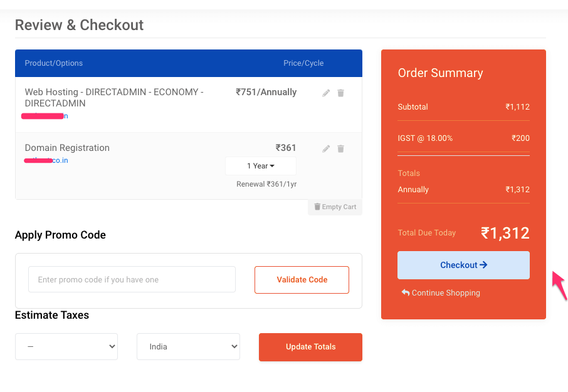Click the Total Due Today amount
This screenshot has width=568, height=392.
point(505,232)
